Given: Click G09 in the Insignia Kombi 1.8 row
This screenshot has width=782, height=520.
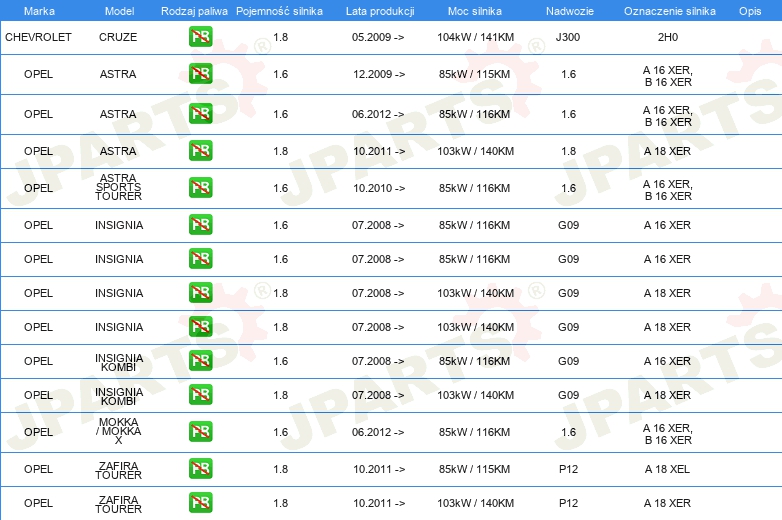Looking at the screenshot, I should [x=569, y=395].
